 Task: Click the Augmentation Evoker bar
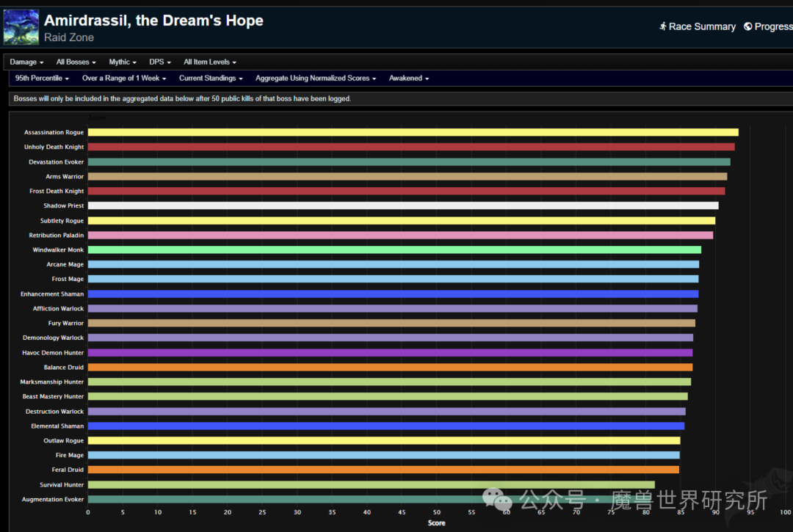(369, 499)
